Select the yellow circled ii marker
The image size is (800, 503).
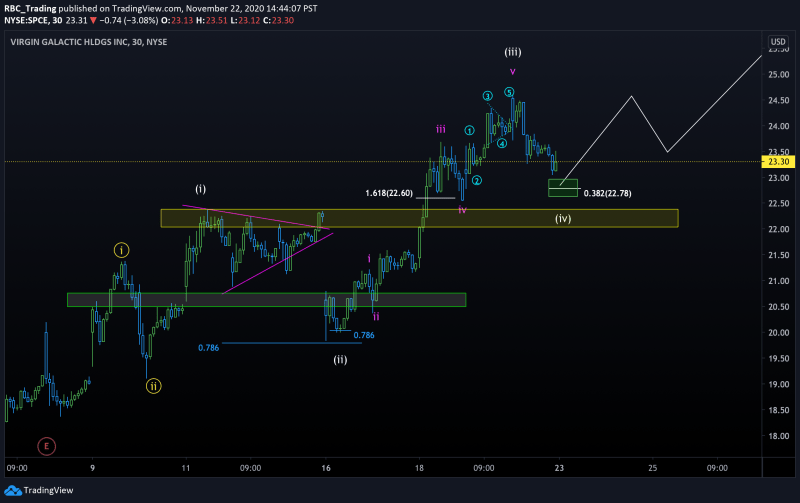point(154,386)
